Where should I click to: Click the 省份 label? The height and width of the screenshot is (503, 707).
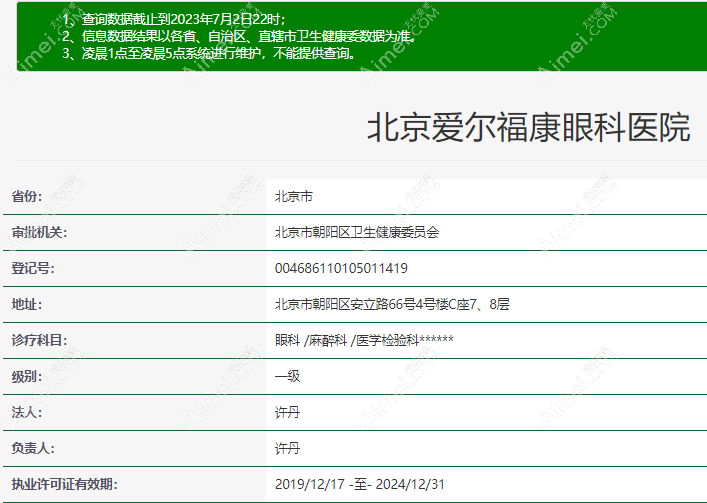click(x=27, y=197)
